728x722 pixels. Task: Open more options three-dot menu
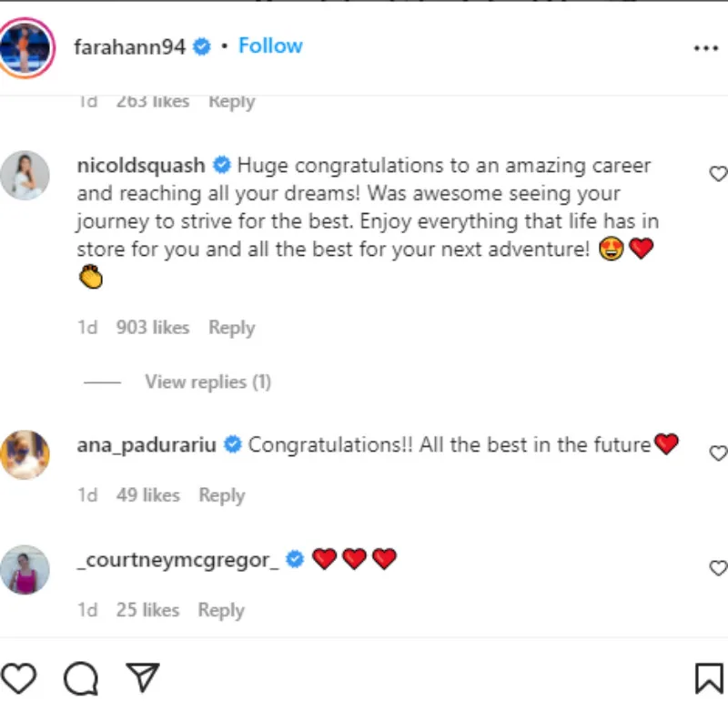[706, 48]
